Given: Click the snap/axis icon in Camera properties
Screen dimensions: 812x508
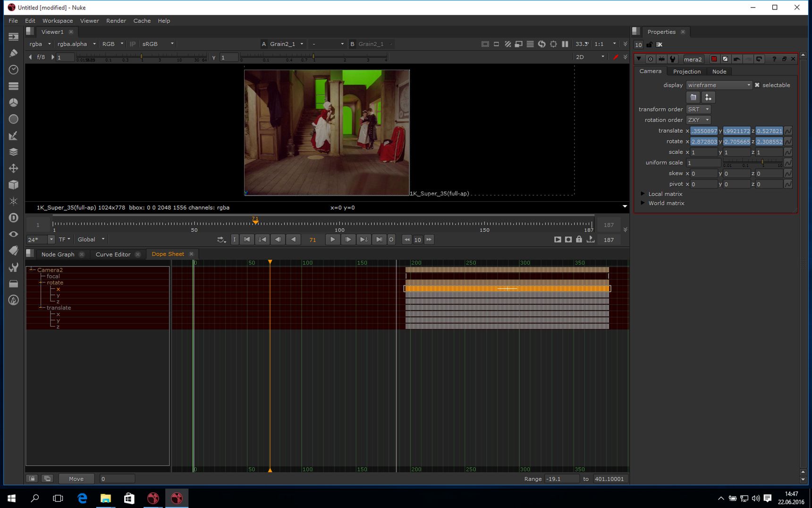Looking at the screenshot, I should (708, 97).
